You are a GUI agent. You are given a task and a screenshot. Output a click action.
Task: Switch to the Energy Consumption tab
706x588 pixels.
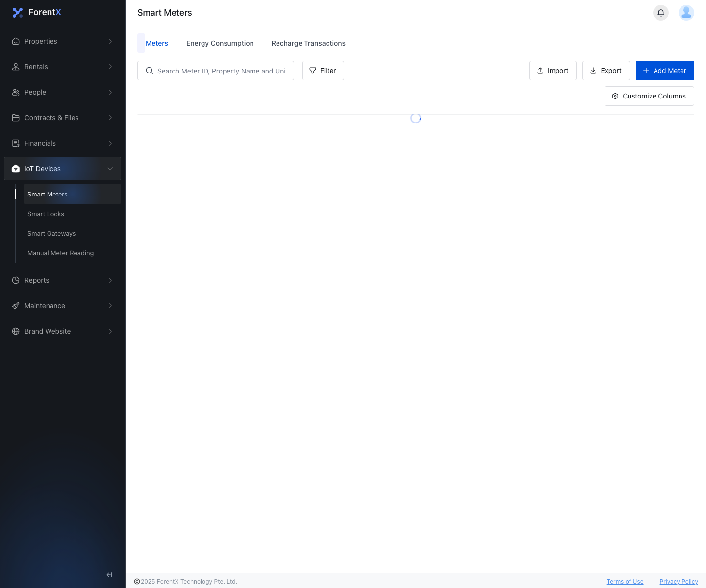tap(220, 43)
